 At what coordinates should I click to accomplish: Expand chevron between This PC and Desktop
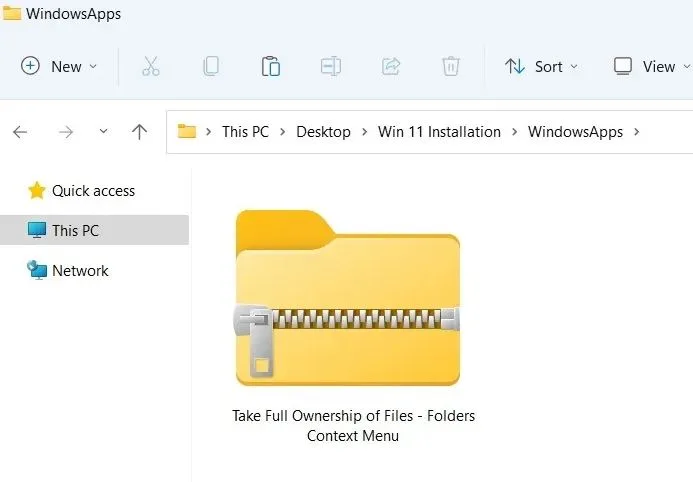click(283, 132)
